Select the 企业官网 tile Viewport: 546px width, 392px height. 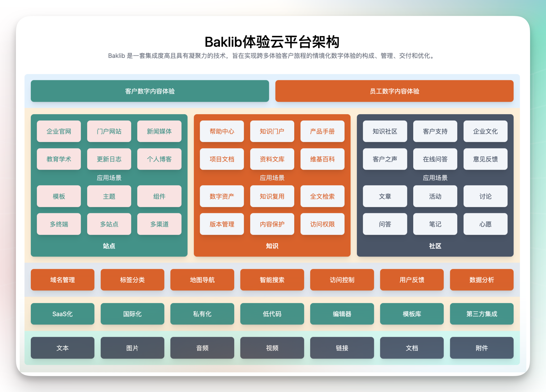[59, 131]
